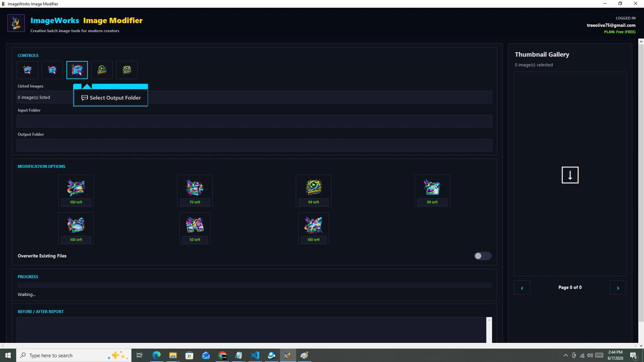This screenshot has height=362, width=644.
Task: Click the progress bar under PROGRESS
Action: (254, 285)
